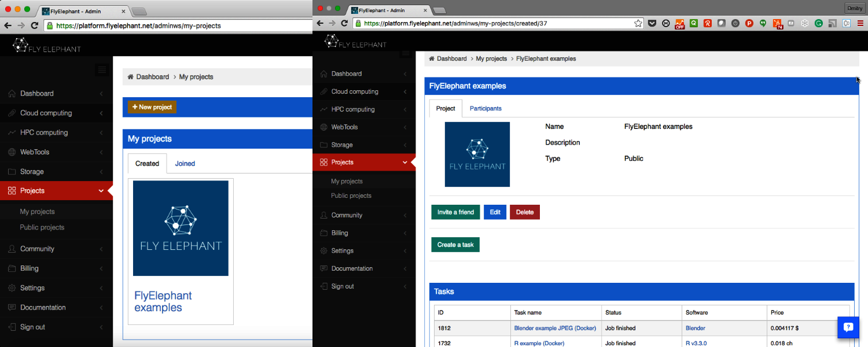
Task: Click Billing icon in left window sidebar
Action: [12, 268]
